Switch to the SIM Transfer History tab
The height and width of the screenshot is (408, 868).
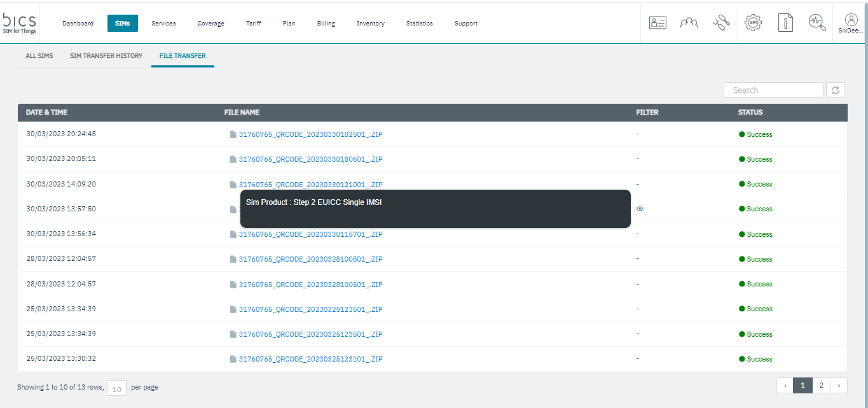(106, 56)
